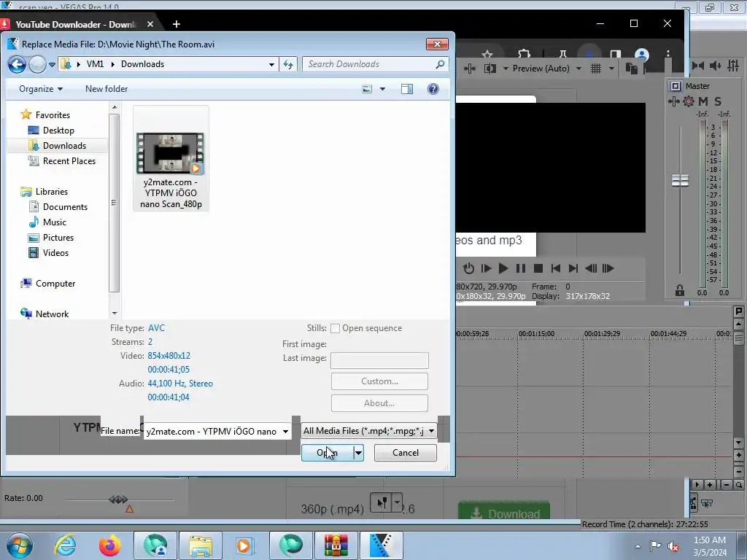Toggle split screen view in VEGAS preview
Screen dimensions: 747x560
[x=489, y=69]
